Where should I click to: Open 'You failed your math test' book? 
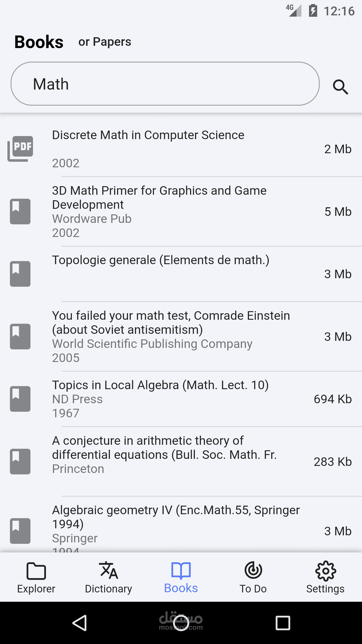tap(171, 323)
